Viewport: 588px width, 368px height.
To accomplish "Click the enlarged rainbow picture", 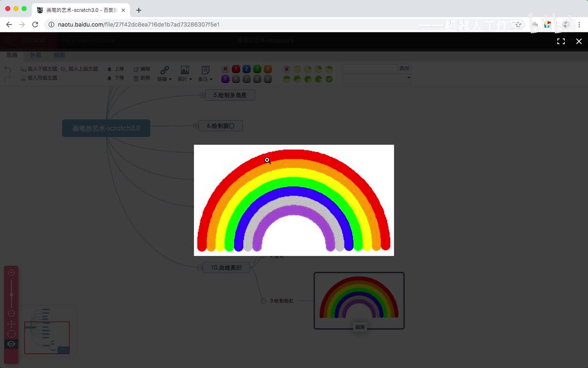I will (x=294, y=200).
